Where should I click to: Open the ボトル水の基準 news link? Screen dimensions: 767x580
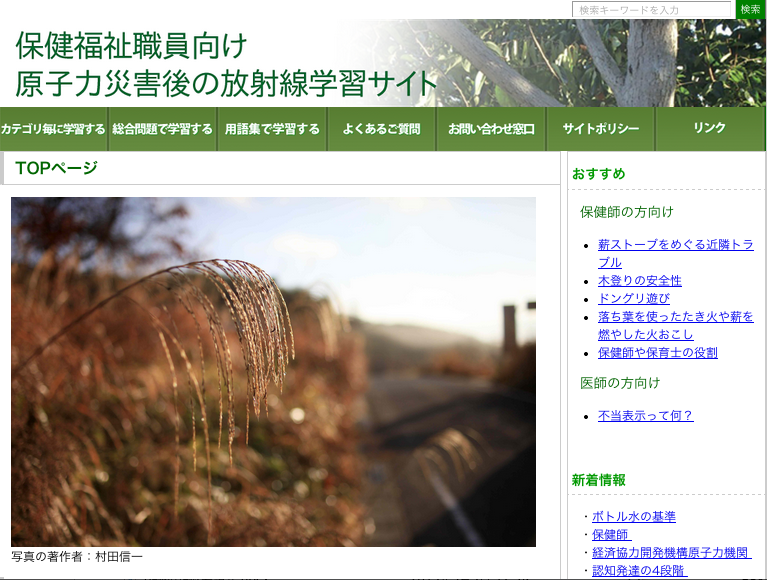633,517
